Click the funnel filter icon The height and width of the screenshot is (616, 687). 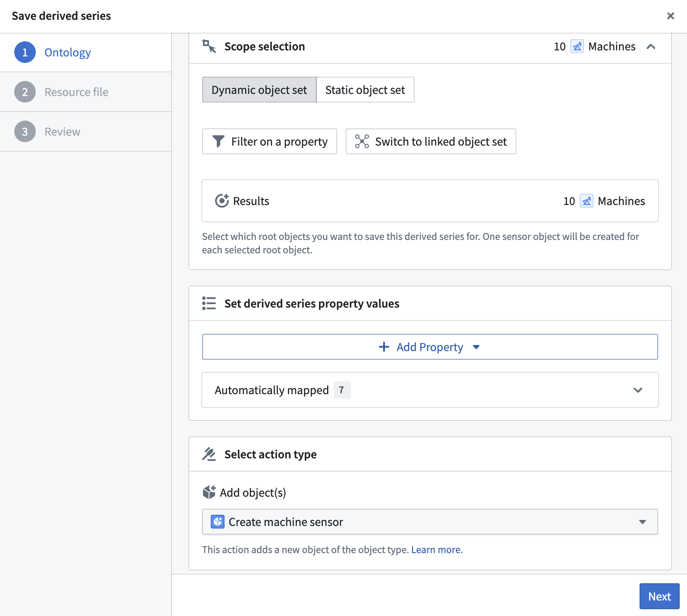pos(219,141)
